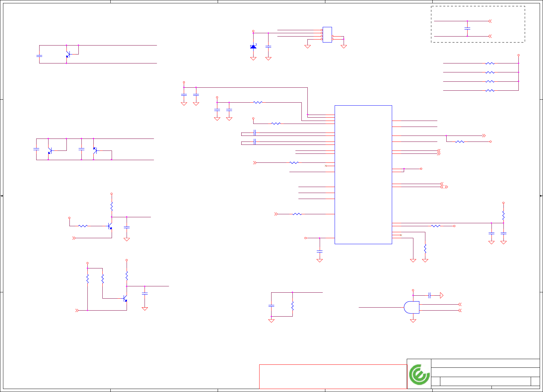Select upper polarized capacitor left of IC
This screenshot has height=392, width=543.
255,133
